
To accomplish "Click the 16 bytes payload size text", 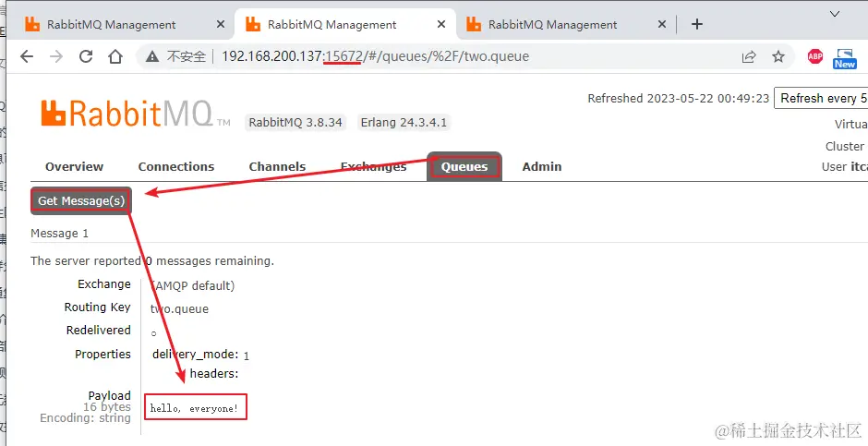I will pyautogui.click(x=107, y=406).
